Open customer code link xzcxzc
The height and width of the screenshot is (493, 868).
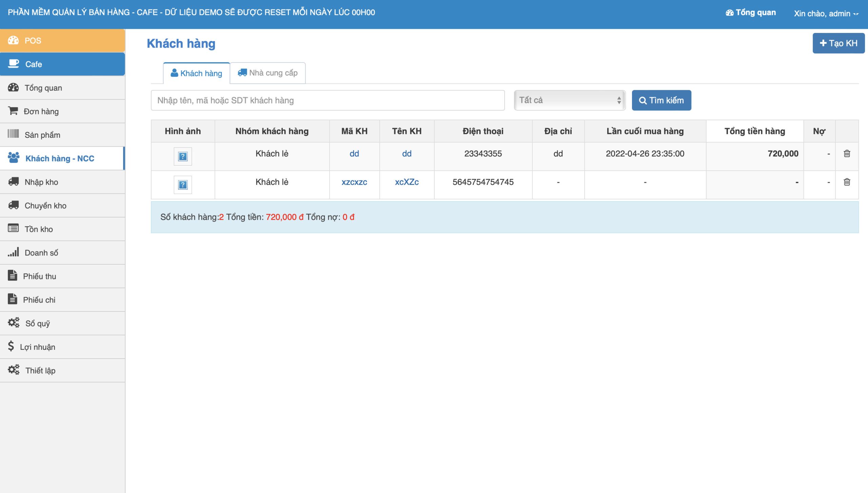pos(354,182)
